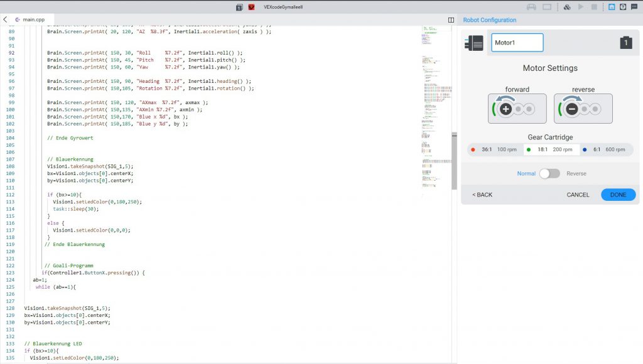Go back with the BACK button
643x364 pixels.
(x=482, y=195)
